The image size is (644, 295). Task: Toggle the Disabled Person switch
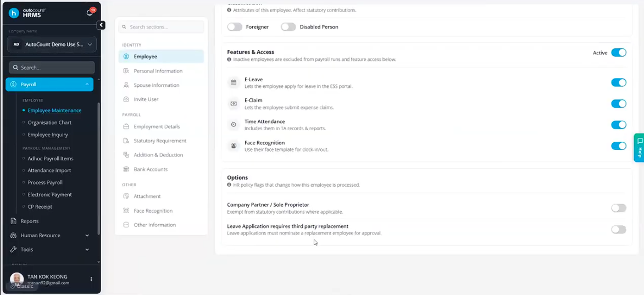(x=288, y=27)
